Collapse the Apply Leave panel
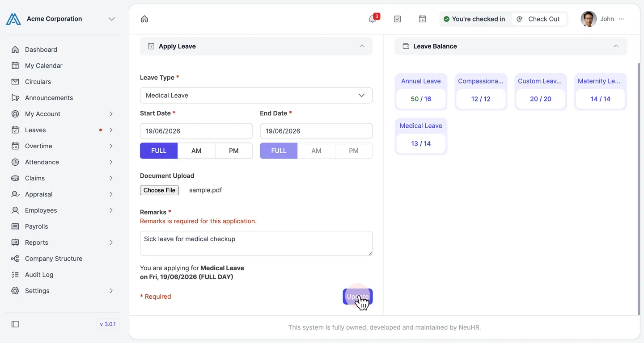The image size is (644, 343). tap(362, 46)
